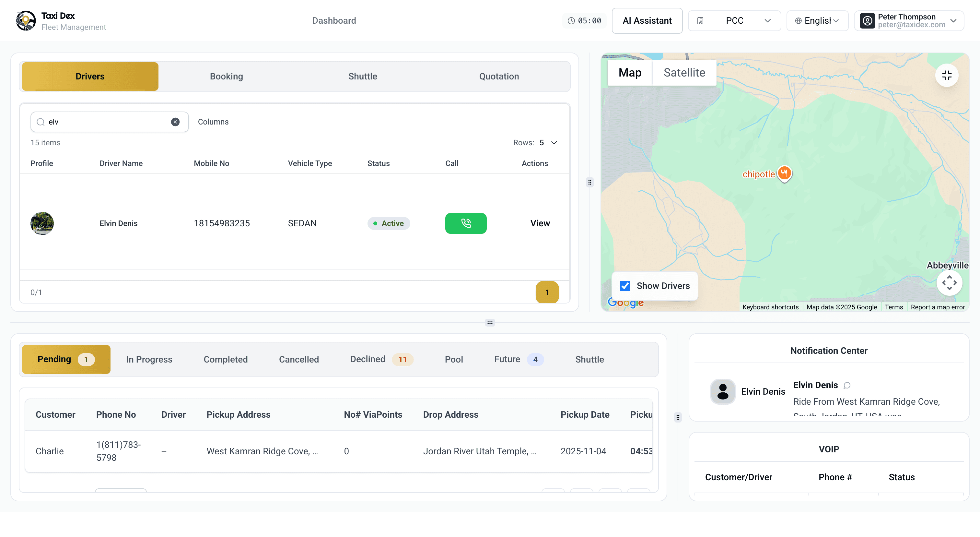
Task: Click the splitter handle beside Notification Center
Action: pos(678,417)
